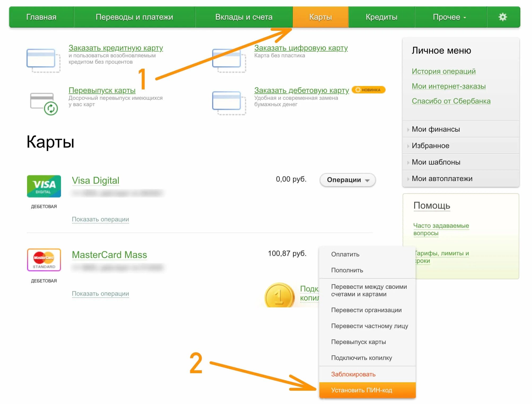Image resolution: width=532 pixels, height=404 pixels.
Task: Expand Мои финансы section
Action: (x=436, y=129)
